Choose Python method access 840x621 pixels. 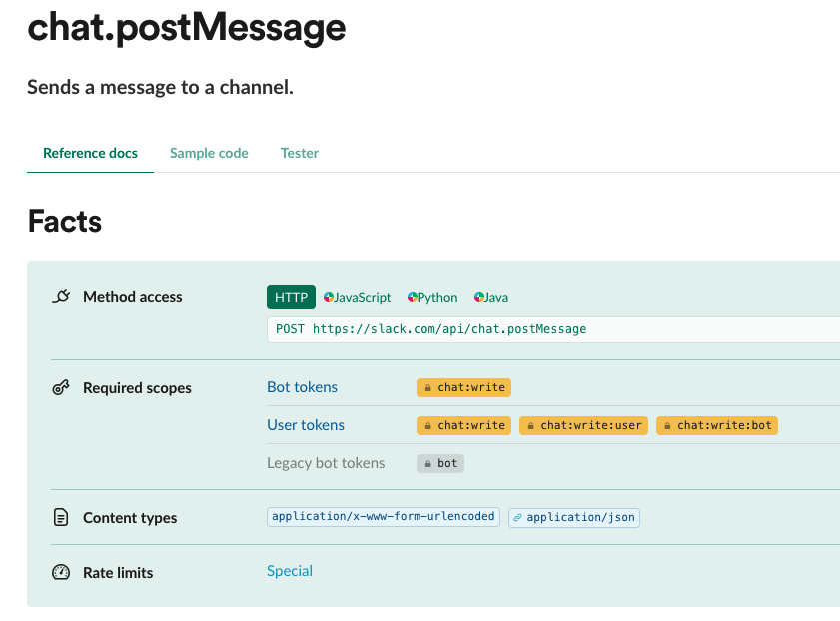click(432, 298)
